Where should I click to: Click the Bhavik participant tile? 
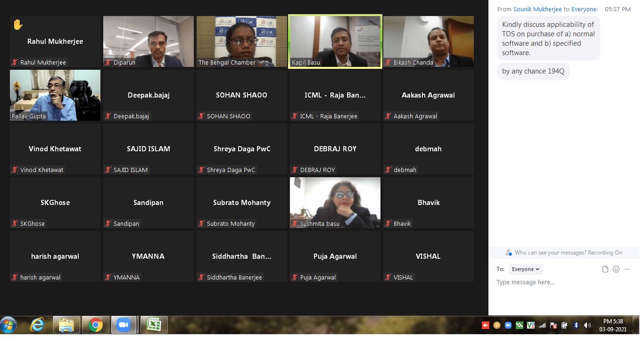click(429, 203)
